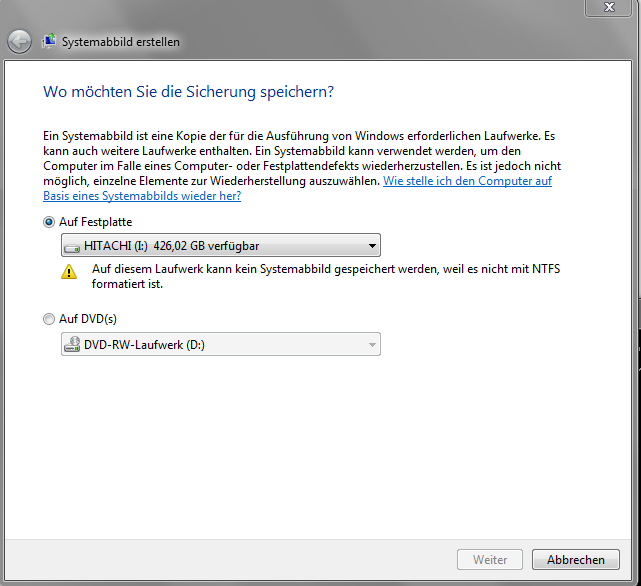Select the Auf DVD(s) radio button
The width and height of the screenshot is (641, 586).
49,319
